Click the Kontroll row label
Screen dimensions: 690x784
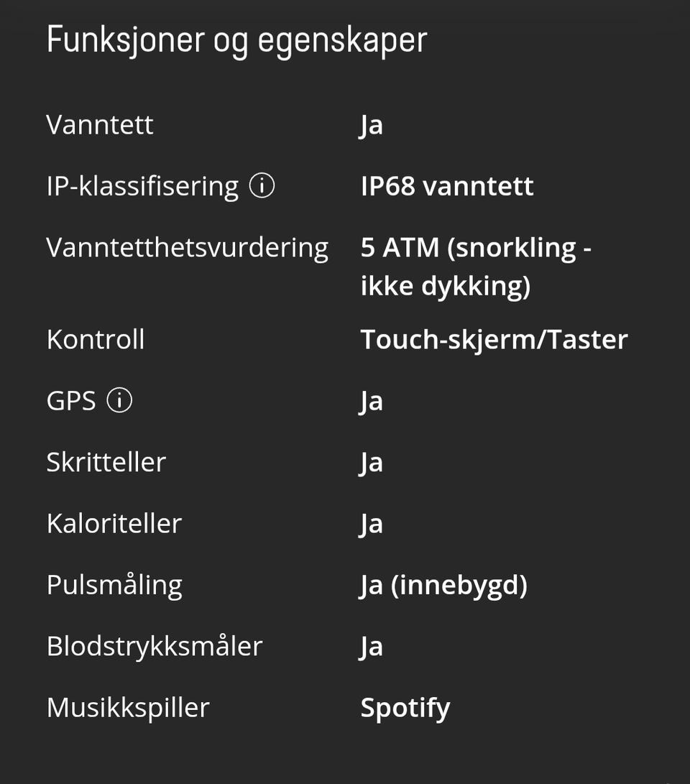pyautogui.click(x=96, y=339)
